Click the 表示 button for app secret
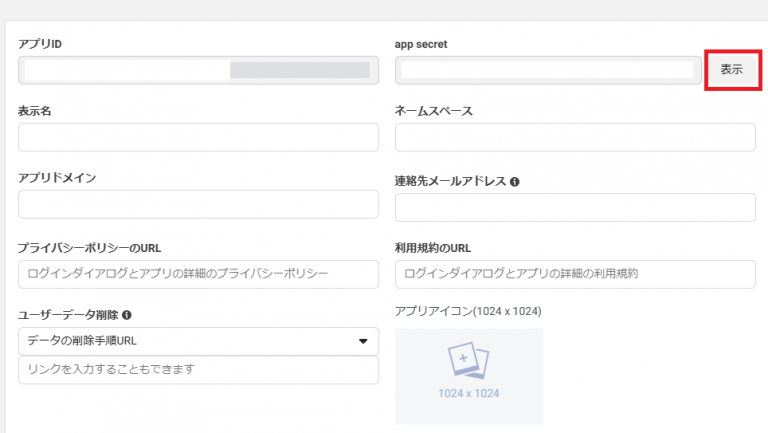768x433 pixels. 732,70
